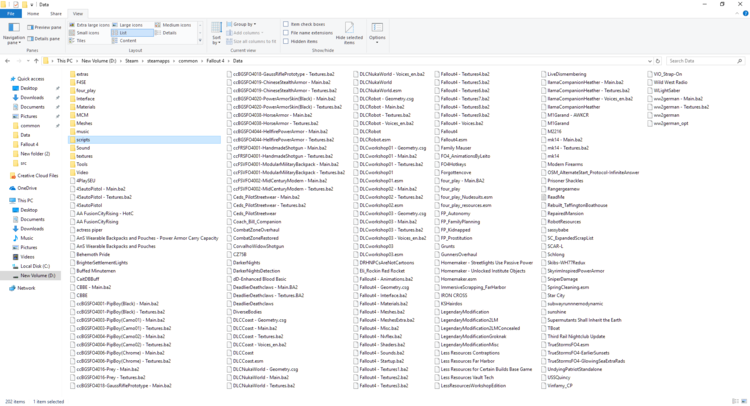Select Extra large icons layout
750x406 pixels.
click(89, 25)
